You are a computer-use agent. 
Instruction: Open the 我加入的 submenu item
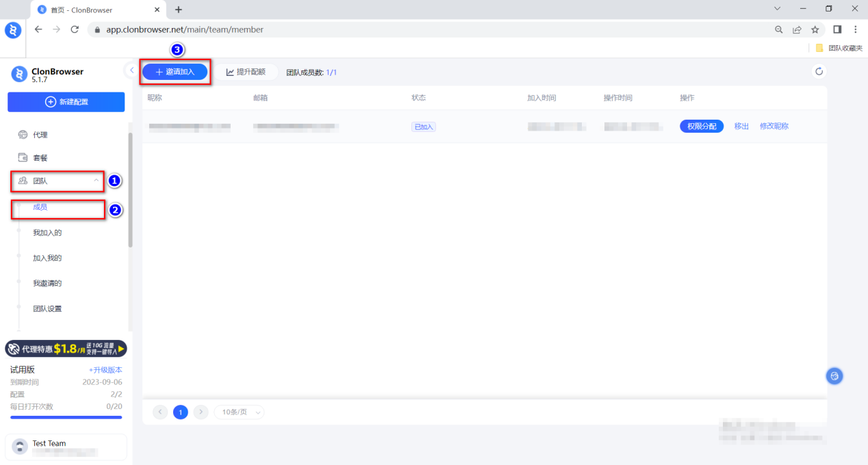point(47,232)
